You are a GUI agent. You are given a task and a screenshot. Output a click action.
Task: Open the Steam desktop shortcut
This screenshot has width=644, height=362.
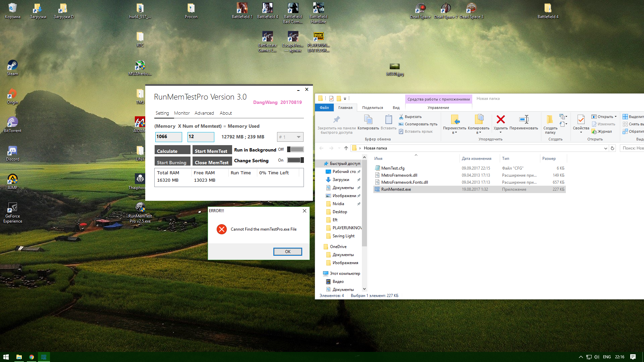[x=12, y=65]
